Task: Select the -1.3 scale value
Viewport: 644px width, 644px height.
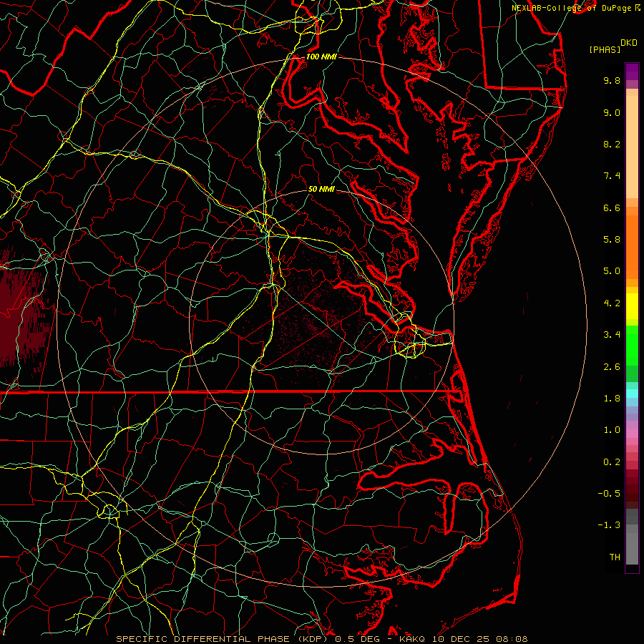Action: tap(609, 525)
